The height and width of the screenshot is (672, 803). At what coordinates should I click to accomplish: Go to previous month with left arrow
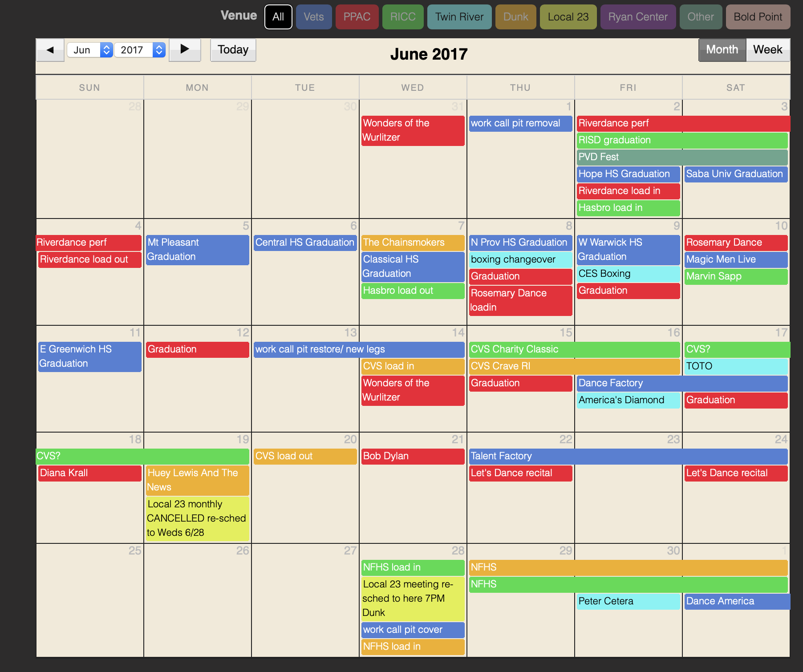(50, 50)
